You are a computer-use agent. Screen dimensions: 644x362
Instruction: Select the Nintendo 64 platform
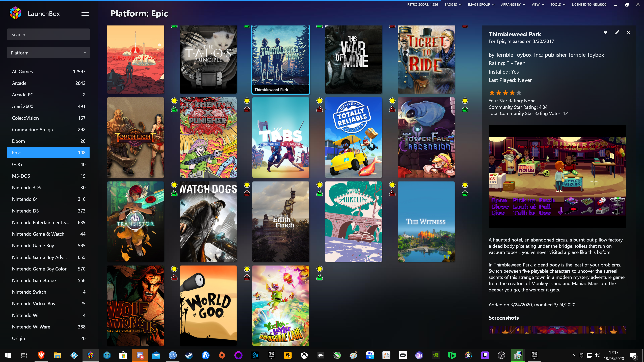point(48,199)
